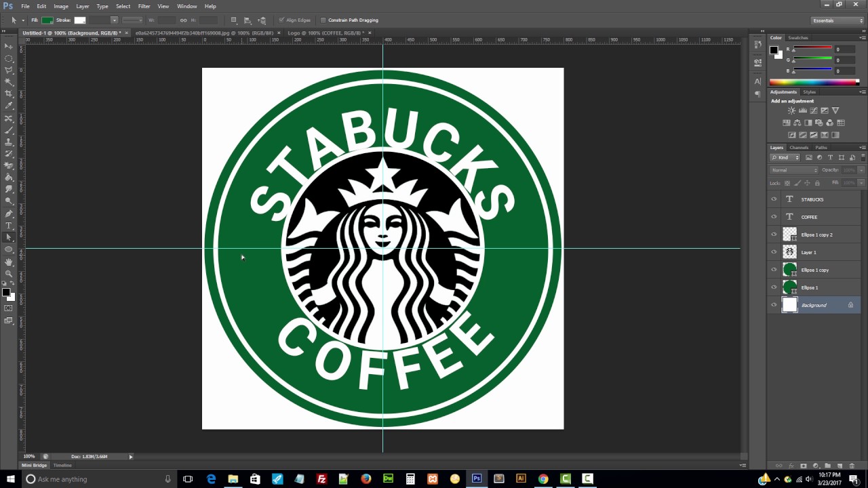Open the stroke type dropdown
Image resolution: width=868 pixels, height=488 pixels.
[132, 20]
